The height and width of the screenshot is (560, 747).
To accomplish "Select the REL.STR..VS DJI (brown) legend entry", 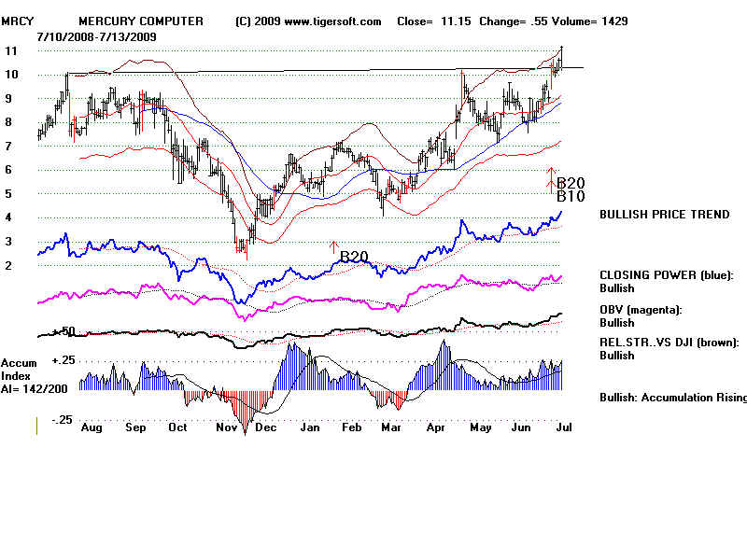I will pos(669,343).
